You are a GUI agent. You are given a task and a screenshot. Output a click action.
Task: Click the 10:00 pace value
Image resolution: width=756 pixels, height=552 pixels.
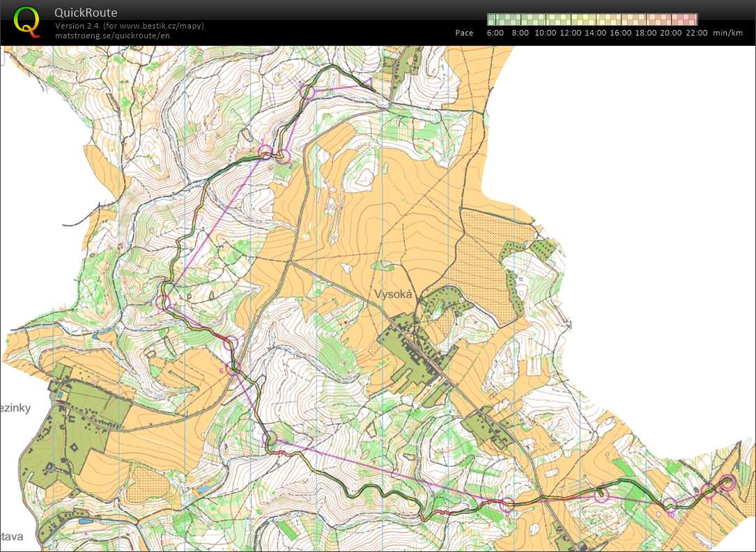tap(545, 33)
